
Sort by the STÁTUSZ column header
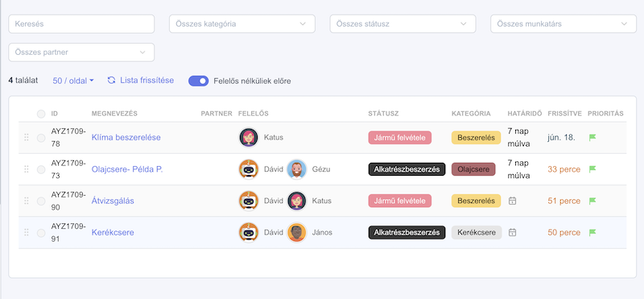point(383,114)
